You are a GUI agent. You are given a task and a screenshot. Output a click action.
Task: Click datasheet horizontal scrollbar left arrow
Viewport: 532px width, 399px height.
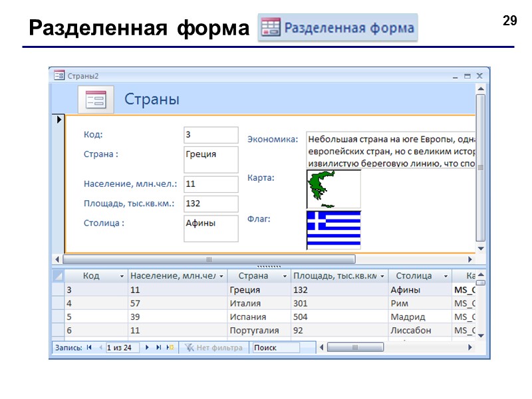pyautogui.click(x=322, y=347)
